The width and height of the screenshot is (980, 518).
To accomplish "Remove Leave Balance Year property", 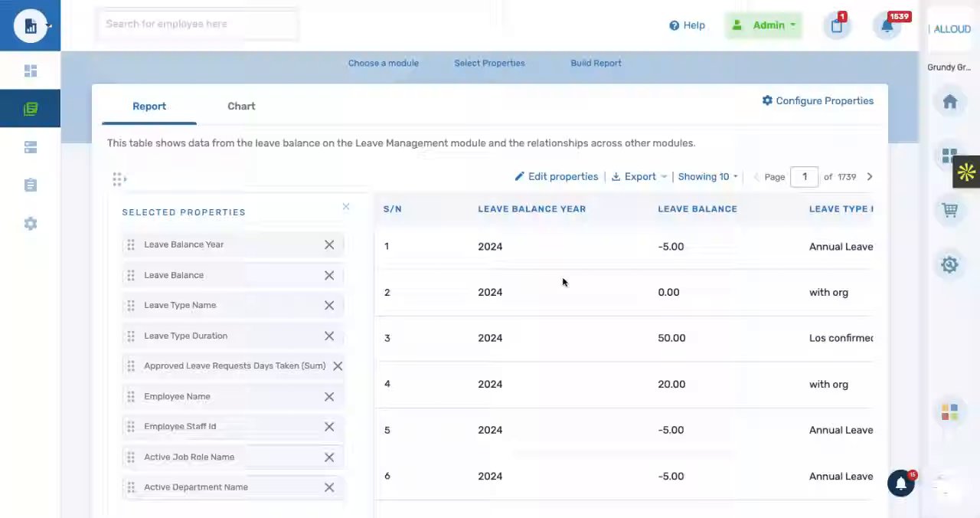I will click(329, 244).
